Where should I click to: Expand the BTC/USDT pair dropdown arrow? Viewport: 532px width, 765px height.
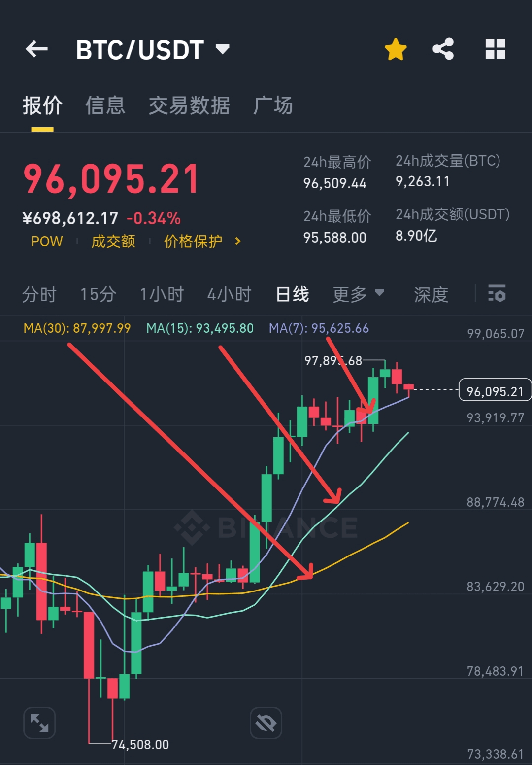(223, 49)
